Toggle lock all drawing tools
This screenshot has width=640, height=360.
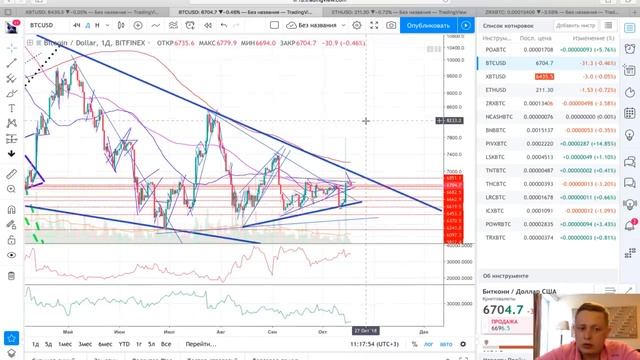(x=11, y=240)
